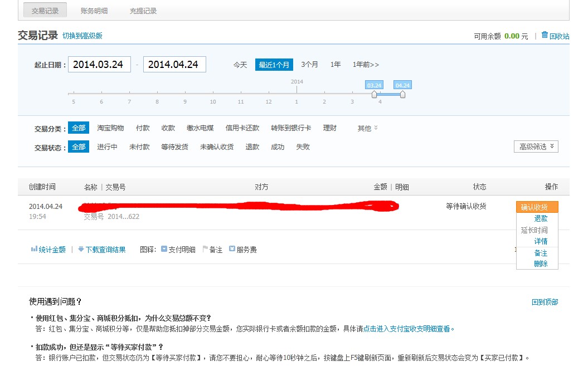This screenshot has height=366, width=588.
Task: Filter by 付款 category
Action: click(x=143, y=128)
